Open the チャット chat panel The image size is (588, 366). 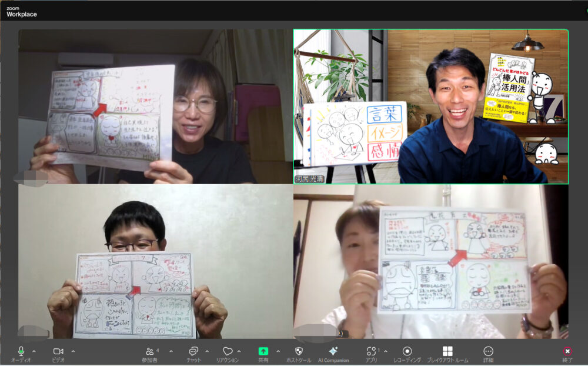click(193, 351)
